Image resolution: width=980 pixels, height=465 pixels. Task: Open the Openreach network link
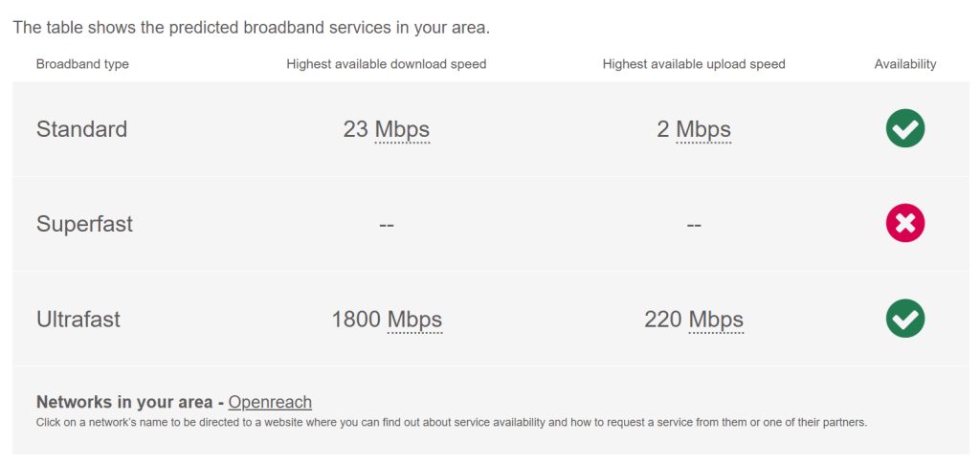[x=270, y=402]
